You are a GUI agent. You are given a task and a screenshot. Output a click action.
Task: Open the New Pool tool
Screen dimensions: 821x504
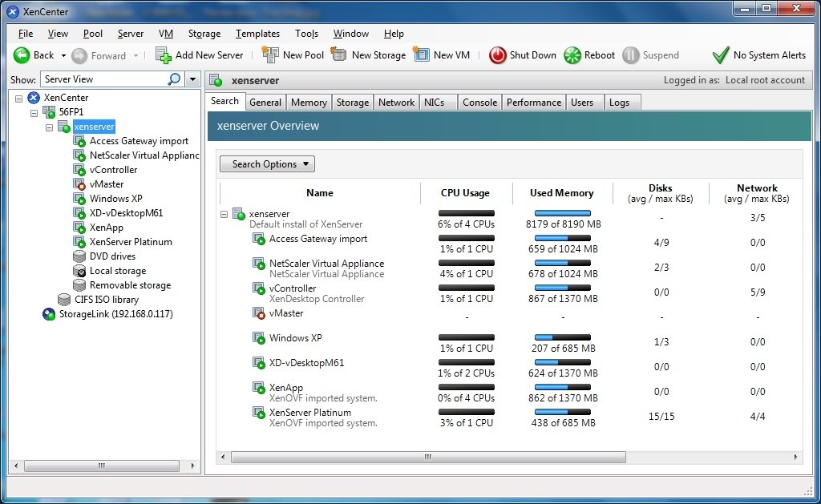pyautogui.click(x=272, y=54)
